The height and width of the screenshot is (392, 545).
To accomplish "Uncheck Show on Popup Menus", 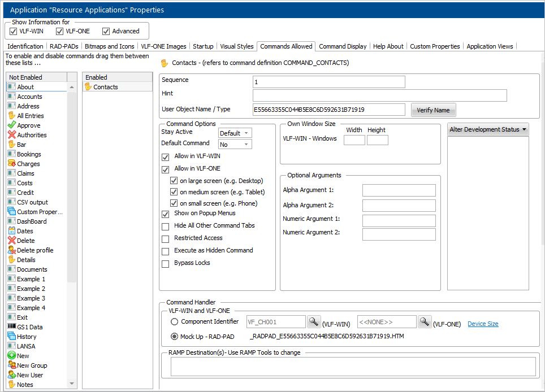I will coord(166,214).
